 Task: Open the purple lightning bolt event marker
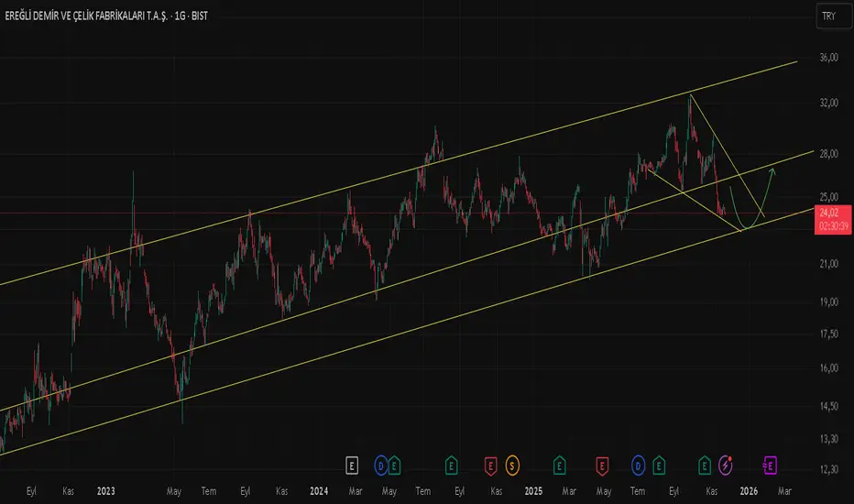tap(727, 466)
